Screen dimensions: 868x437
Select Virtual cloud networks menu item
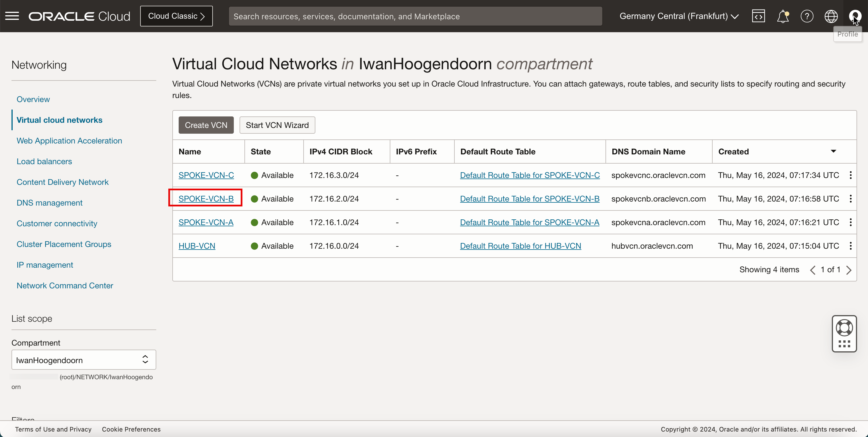[x=59, y=119]
